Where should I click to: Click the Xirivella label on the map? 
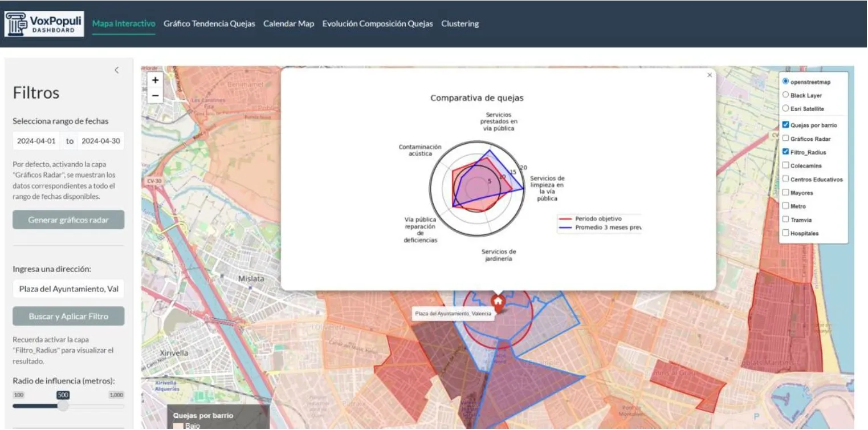pyautogui.click(x=174, y=353)
